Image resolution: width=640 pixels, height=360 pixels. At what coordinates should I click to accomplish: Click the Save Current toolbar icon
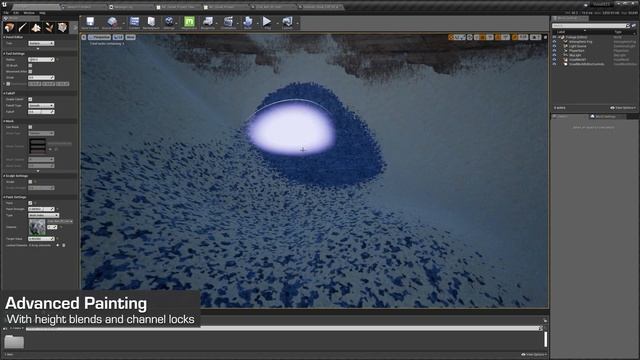point(90,22)
